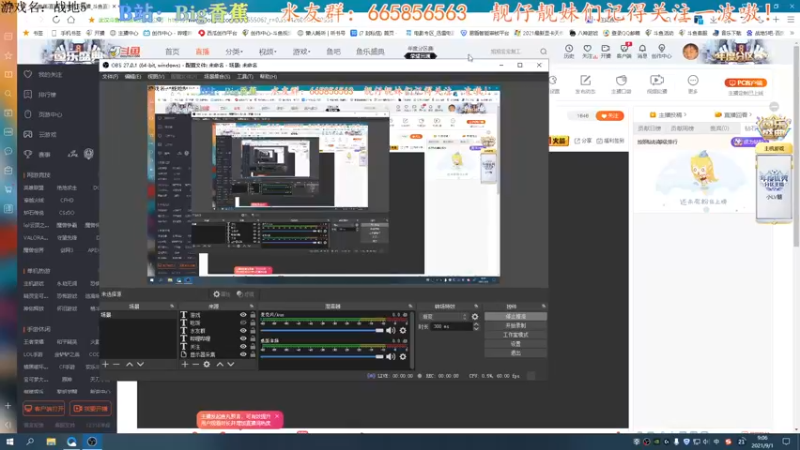Add a new source in OBS
The width and height of the screenshot is (800, 450).
pos(185,364)
